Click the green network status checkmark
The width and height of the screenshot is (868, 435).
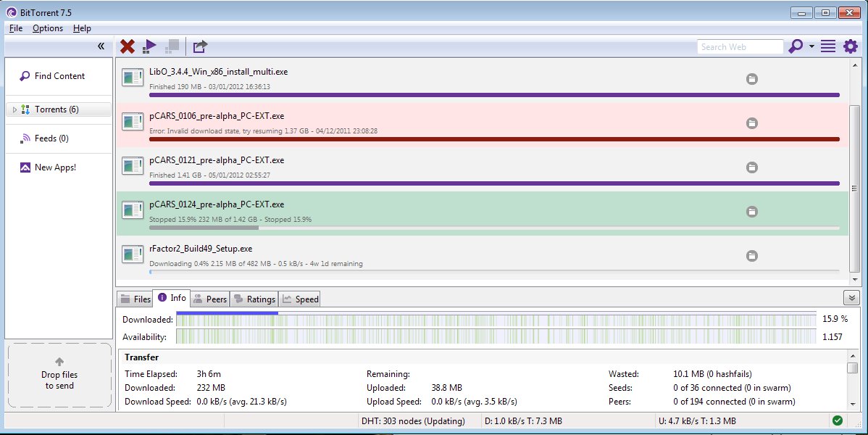coord(838,420)
